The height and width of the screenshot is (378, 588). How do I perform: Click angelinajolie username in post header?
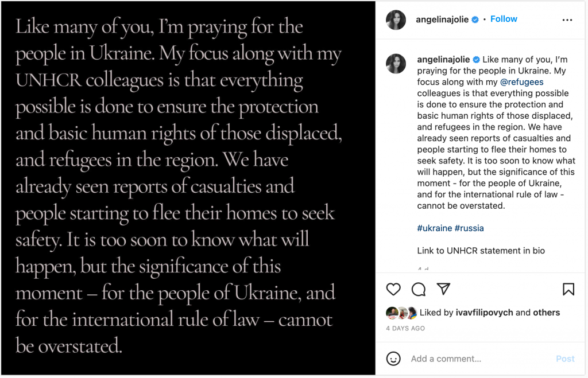(442, 20)
